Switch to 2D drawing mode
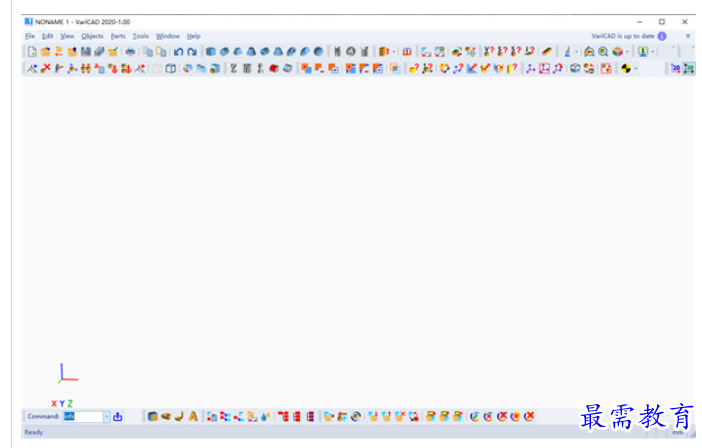The image size is (702, 448). 675,68
